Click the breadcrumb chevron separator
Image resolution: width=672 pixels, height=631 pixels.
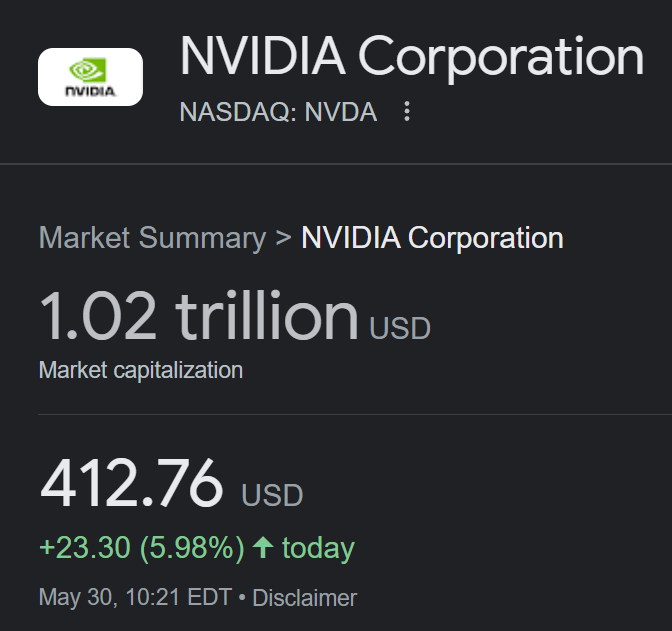pyautogui.click(x=283, y=238)
